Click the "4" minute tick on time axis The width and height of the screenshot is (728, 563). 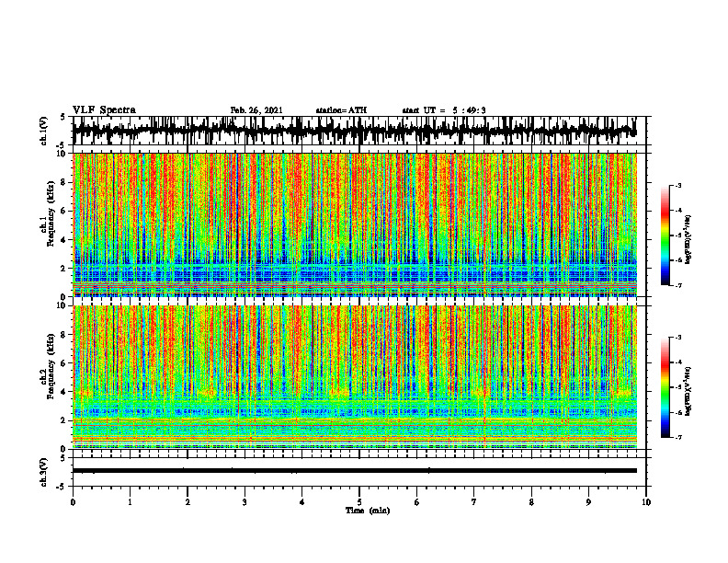302,502
